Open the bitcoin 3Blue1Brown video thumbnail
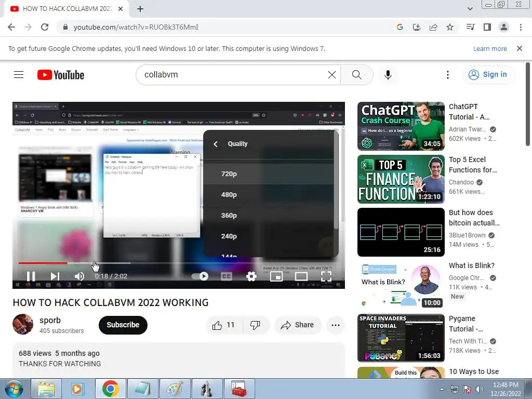 pos(401,232)
